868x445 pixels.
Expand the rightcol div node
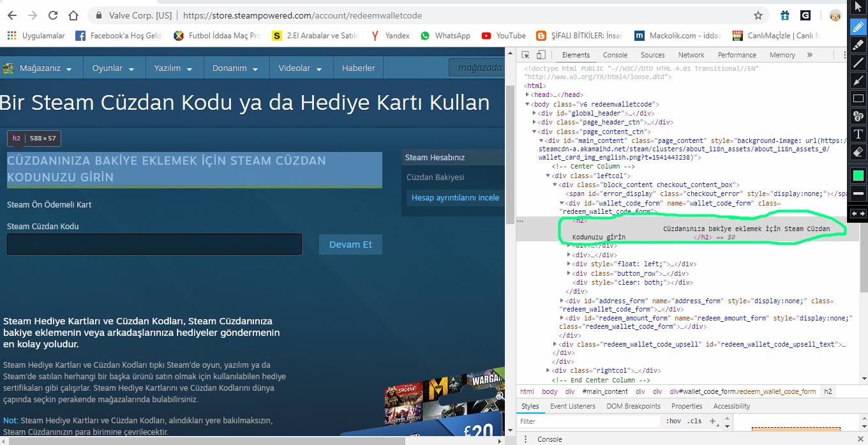548,370
